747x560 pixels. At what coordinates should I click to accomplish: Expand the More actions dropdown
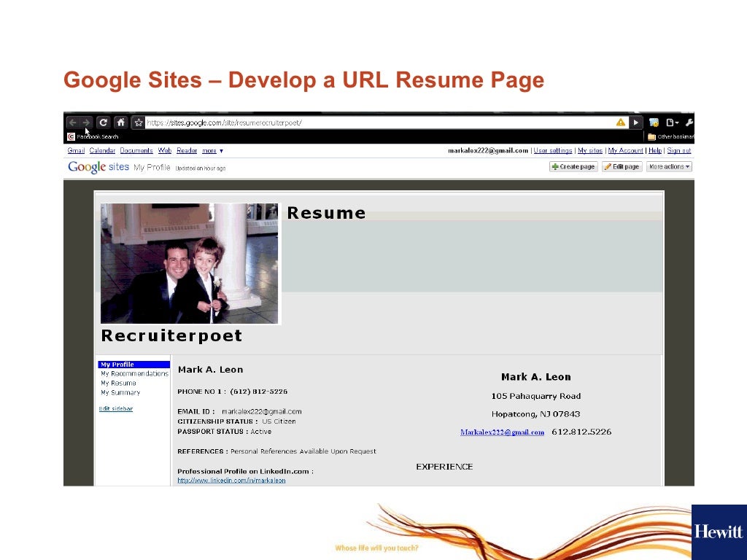tap(669, 167)
